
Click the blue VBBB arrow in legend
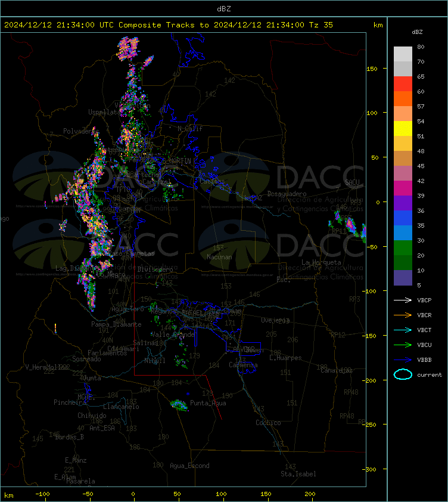click(x=403, y=360)
